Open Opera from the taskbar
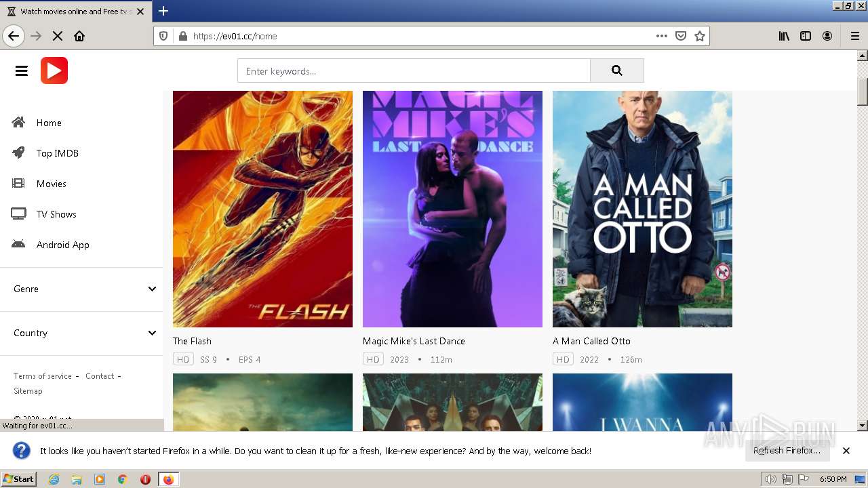 [145, 479]
